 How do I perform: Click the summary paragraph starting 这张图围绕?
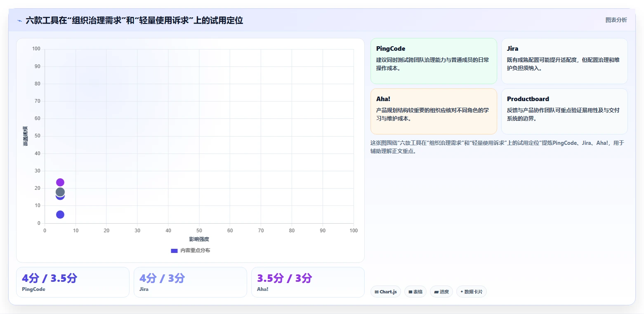[x=498, y=147]
